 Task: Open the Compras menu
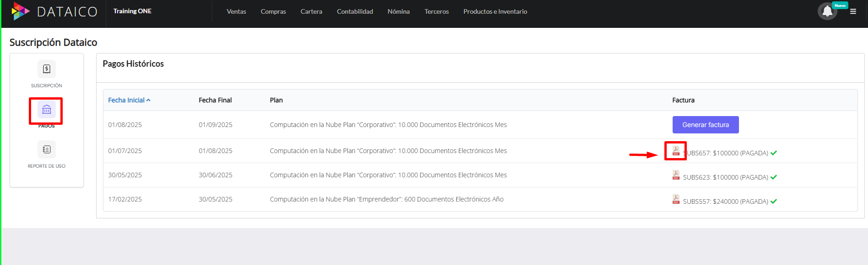273,11
